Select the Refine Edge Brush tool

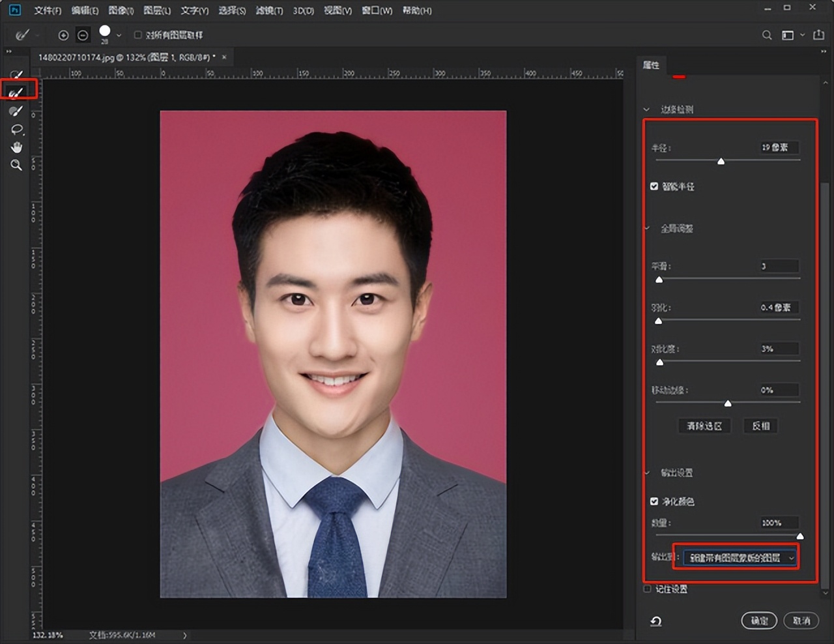point(16,89)
